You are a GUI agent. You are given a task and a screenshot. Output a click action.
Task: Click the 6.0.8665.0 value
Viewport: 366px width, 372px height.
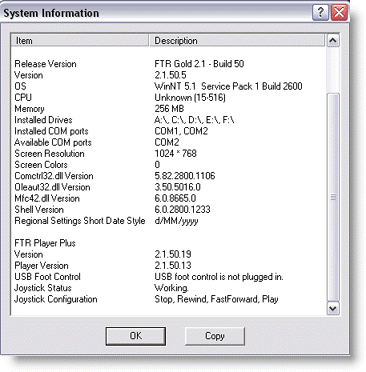pyautogui.click(x=175, y=198)
